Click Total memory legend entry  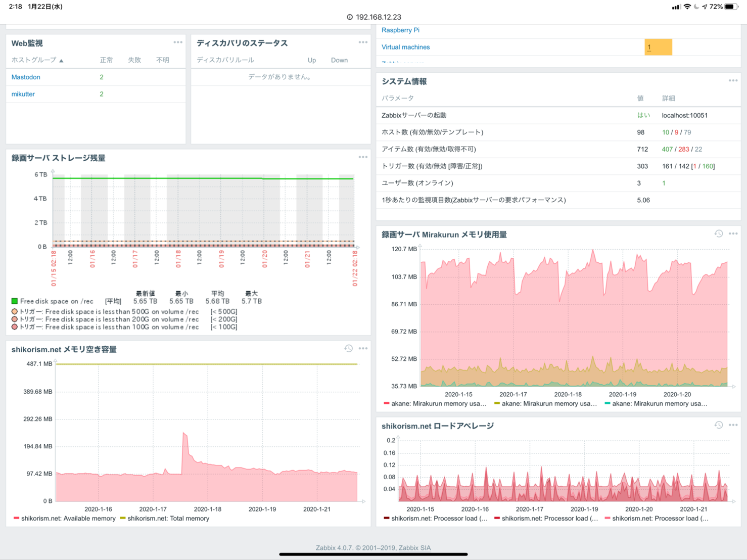165,519
